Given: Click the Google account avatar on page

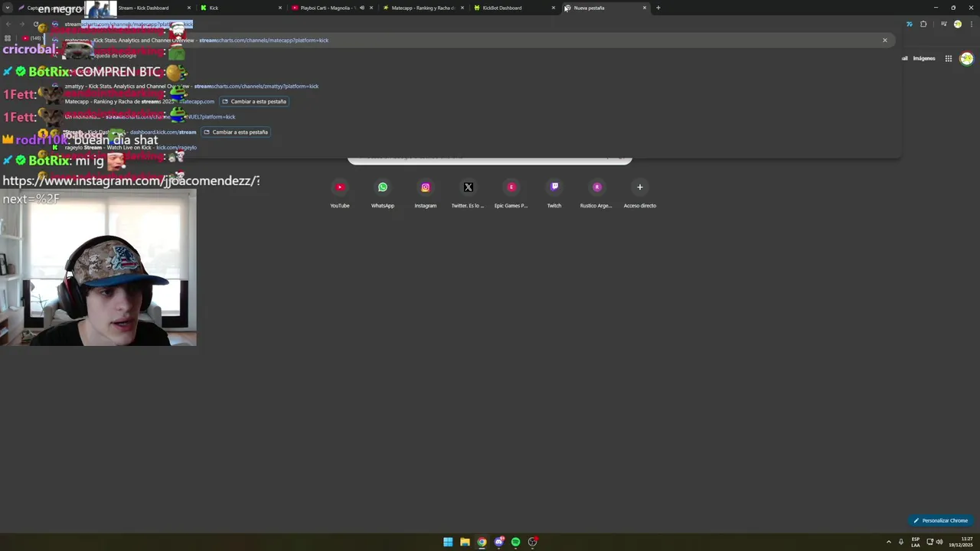Looking at the screenshot, I should tap(967, 58).
